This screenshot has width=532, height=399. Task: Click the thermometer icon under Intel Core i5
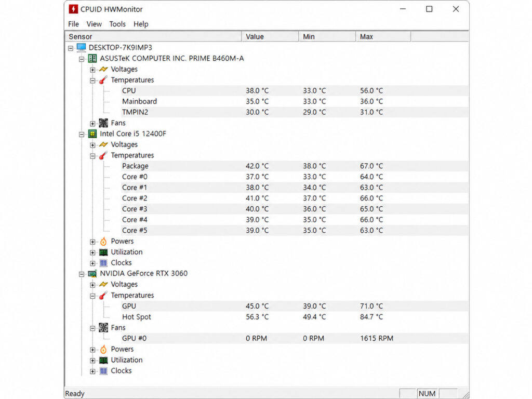(103, 155)
